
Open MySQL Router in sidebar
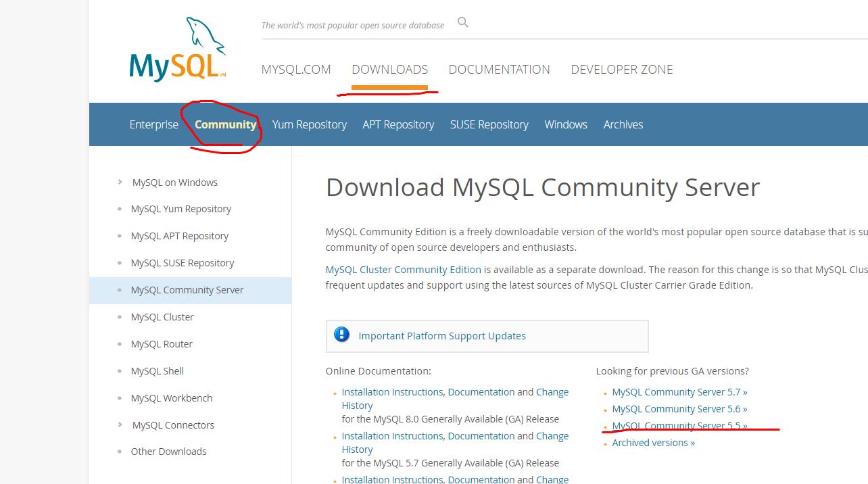162,344
